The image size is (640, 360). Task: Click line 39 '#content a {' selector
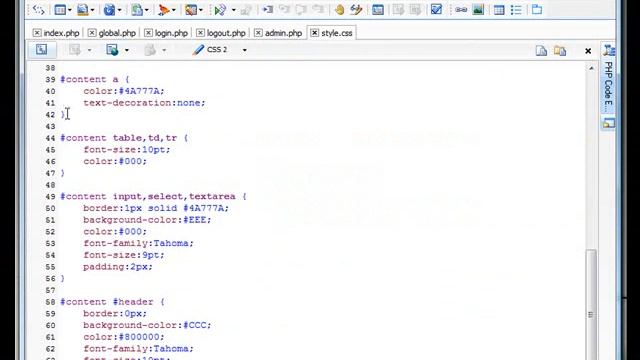[x=95, y=79]
